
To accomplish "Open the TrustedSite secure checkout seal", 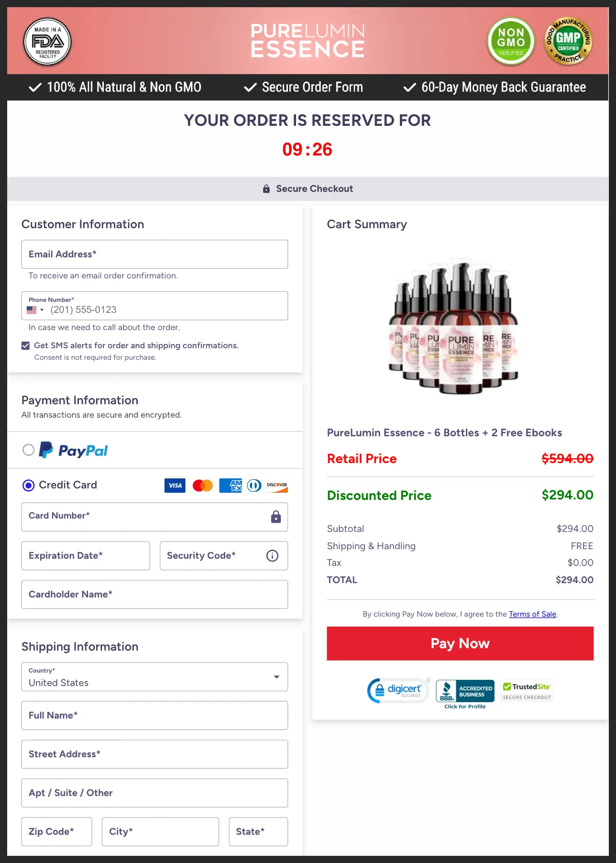I will (526, 690).
